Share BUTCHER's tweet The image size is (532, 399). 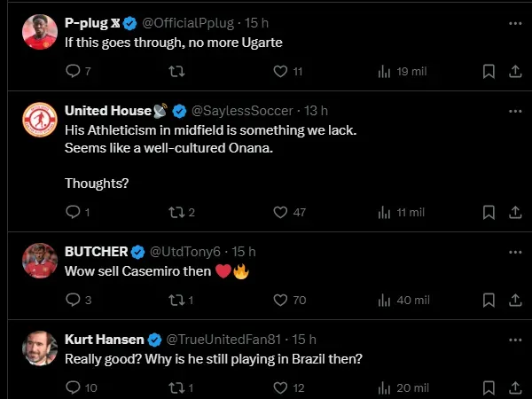click(515, 301)
